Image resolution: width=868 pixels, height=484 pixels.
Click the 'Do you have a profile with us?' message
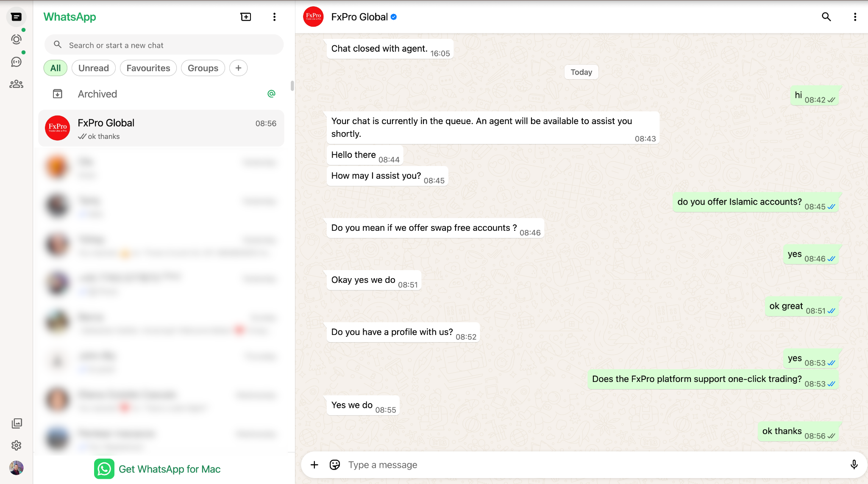(x=403, y=332)
